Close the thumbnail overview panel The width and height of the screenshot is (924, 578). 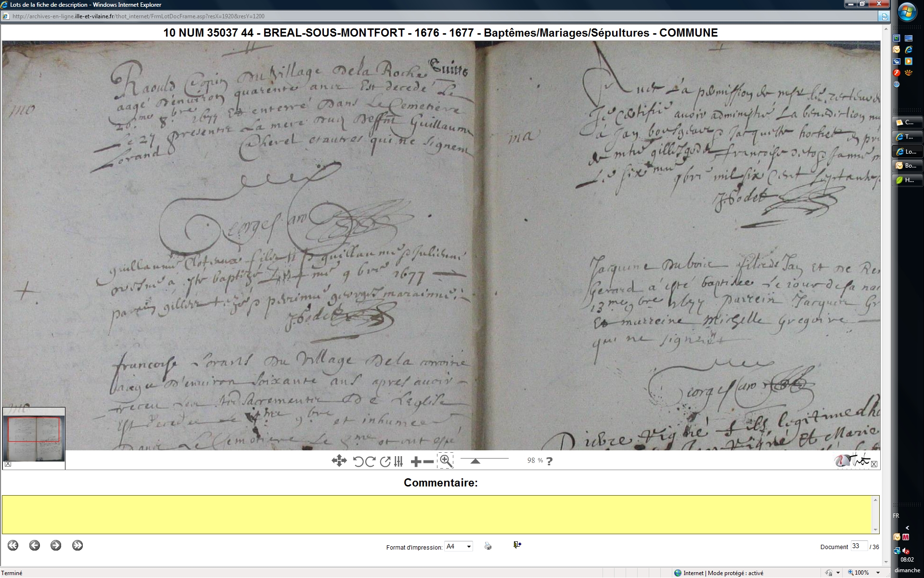point(8,464)
